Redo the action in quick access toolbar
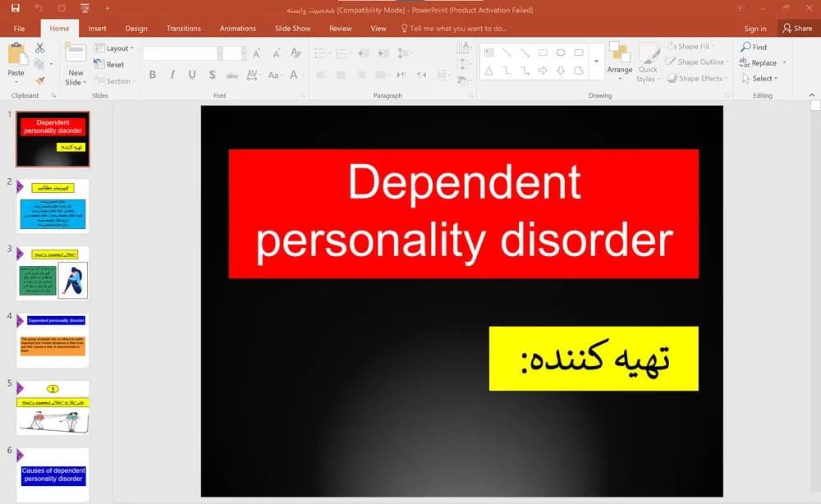The width and height of the screenshot is (821, 504). click(x=62, y=8)
